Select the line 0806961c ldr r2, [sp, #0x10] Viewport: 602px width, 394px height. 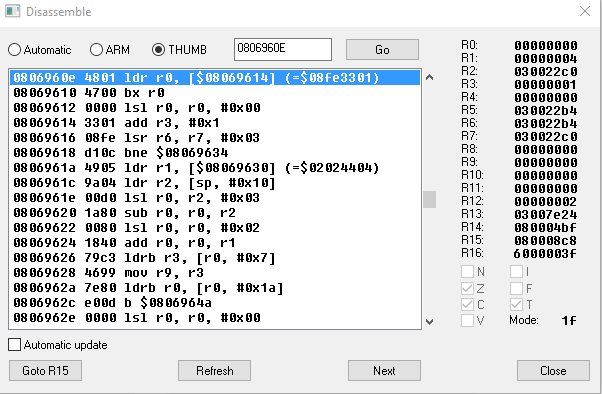click(x=215, y=182)
